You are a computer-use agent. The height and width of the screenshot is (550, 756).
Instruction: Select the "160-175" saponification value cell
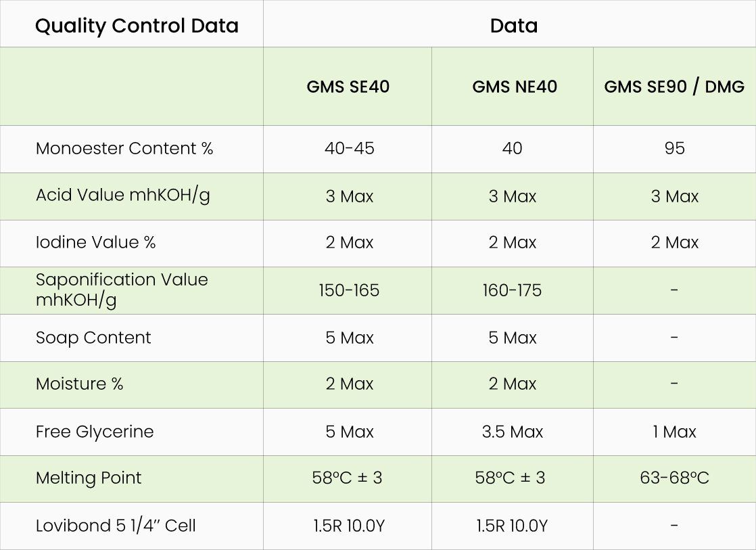click(x=512, y=290)
